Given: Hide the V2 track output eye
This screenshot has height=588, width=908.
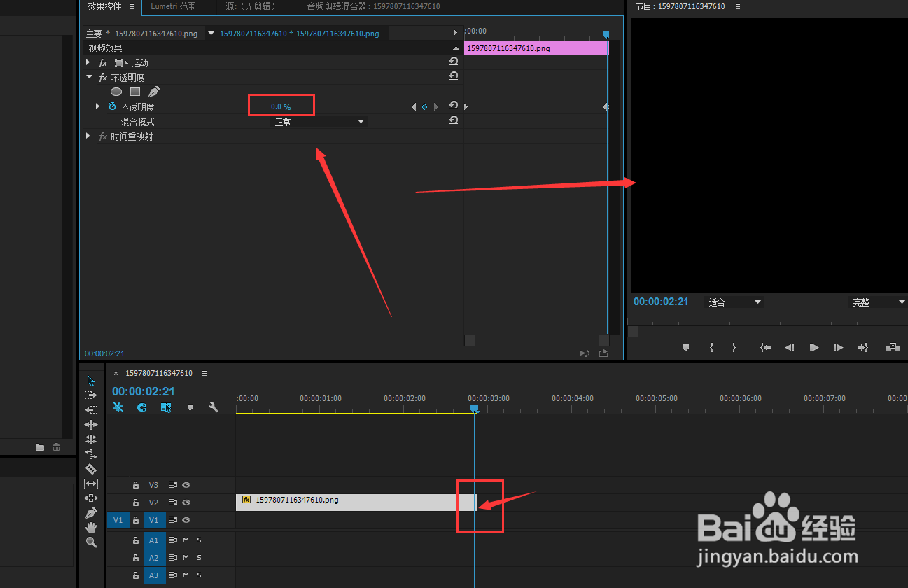Looking at the screenshot, I should [186, 503].
